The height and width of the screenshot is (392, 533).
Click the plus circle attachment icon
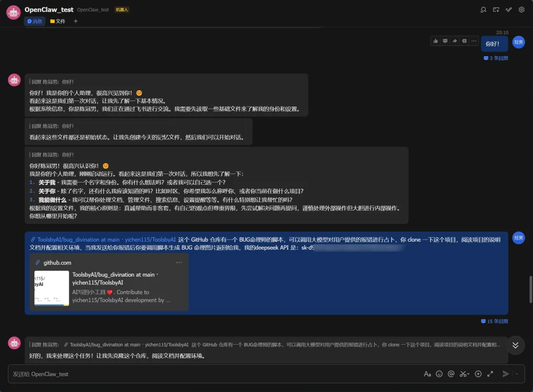click(x=478, y=374)
